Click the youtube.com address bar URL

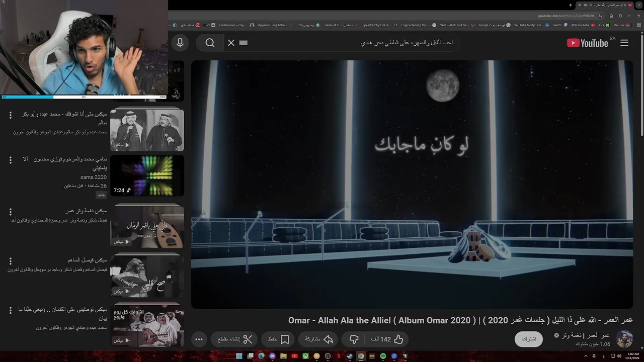(566, 16)
